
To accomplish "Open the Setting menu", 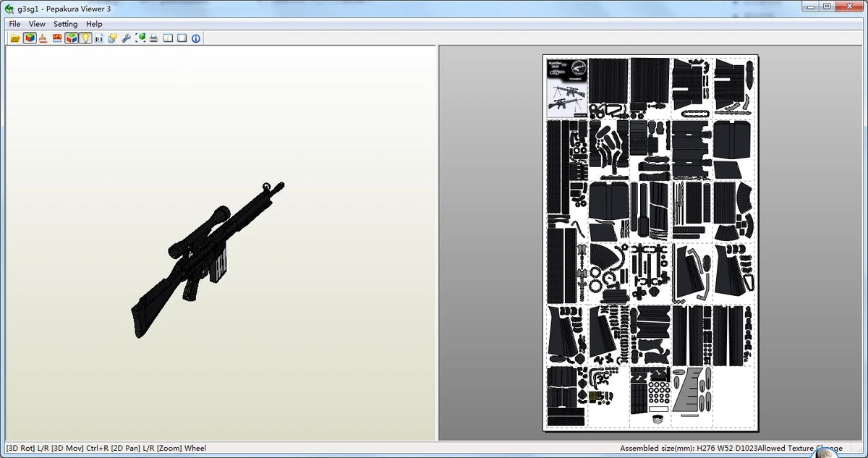I will coord(66,24).
